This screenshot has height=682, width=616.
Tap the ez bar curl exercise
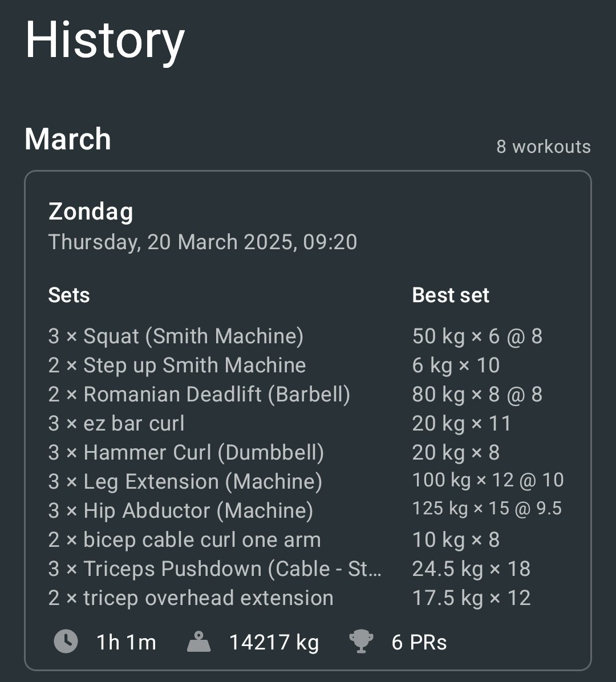click(x=116, y=424)
